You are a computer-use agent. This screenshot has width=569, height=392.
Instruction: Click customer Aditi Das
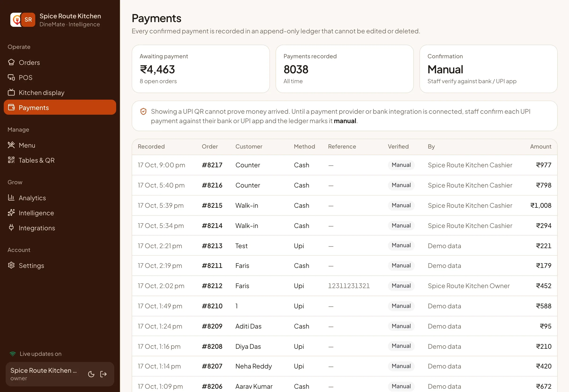point(248,326)
